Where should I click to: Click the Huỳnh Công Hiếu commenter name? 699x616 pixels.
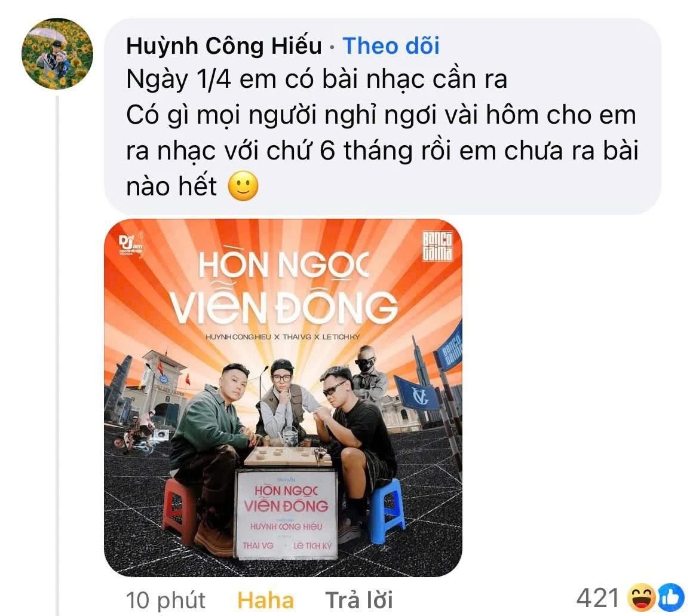tap(224, 46)
